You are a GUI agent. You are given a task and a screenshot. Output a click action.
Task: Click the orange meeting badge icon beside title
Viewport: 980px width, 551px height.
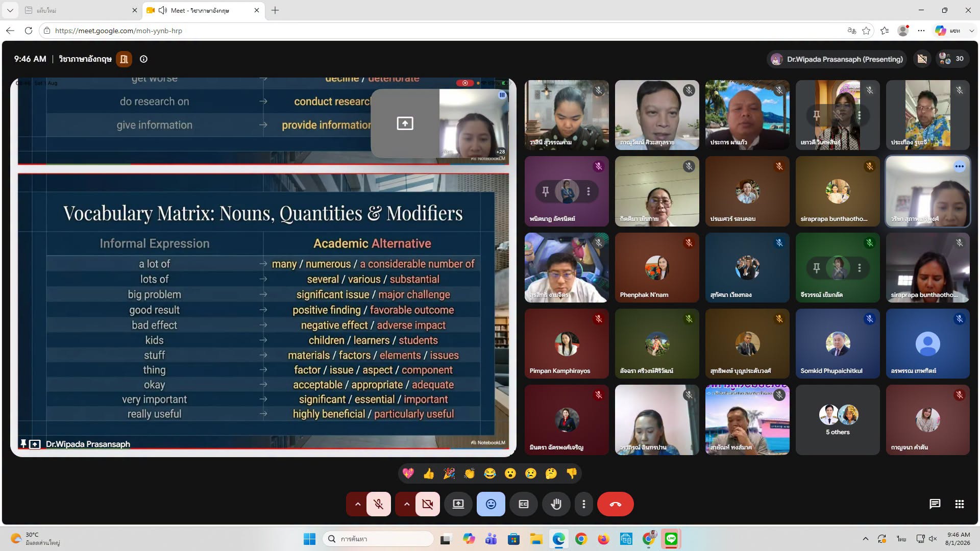coord(124,59)
